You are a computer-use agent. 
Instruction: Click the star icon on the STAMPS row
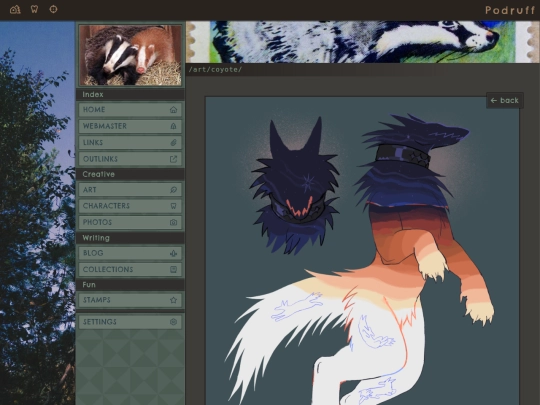coord(173,300)
